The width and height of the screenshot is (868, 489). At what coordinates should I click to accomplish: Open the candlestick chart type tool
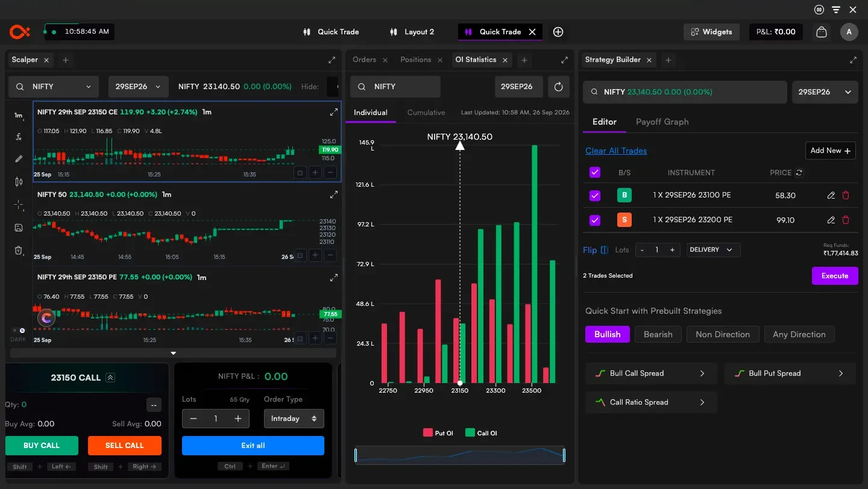[19, 182]
